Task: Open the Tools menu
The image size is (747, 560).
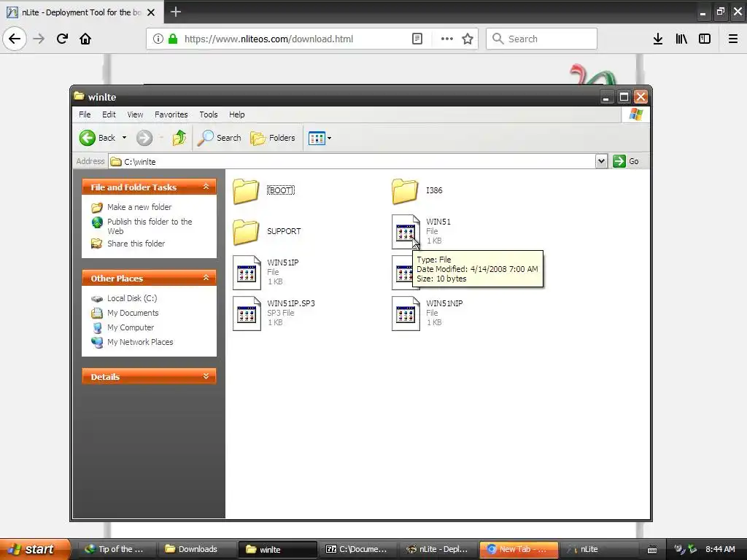Action: (x=208, y=114)
